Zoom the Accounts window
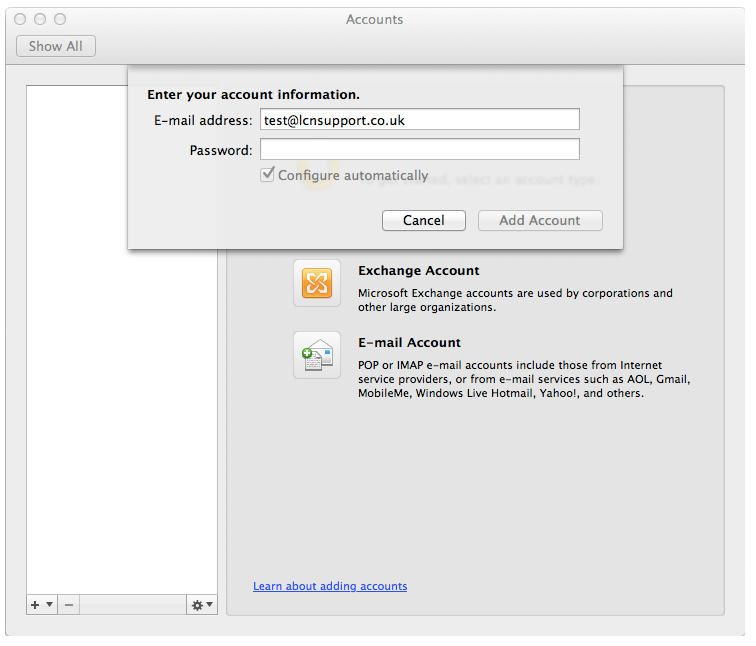 pos(60,19)
